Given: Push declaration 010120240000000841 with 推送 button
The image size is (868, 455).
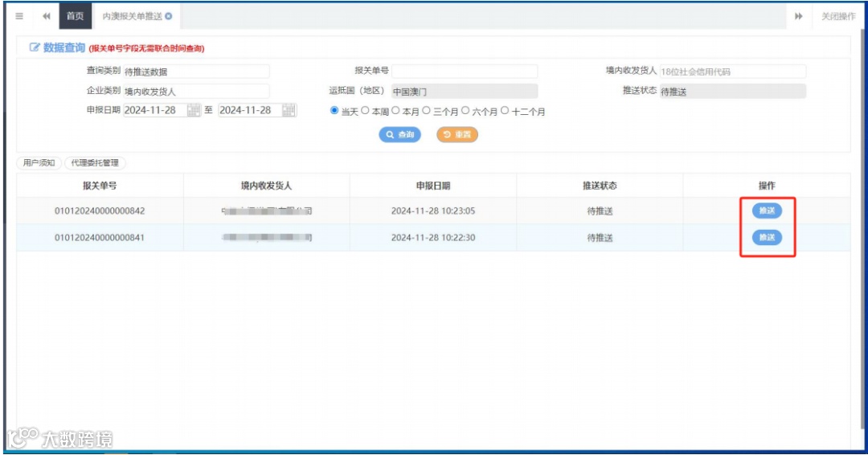Looking at the screenshot, I should 767,237.
